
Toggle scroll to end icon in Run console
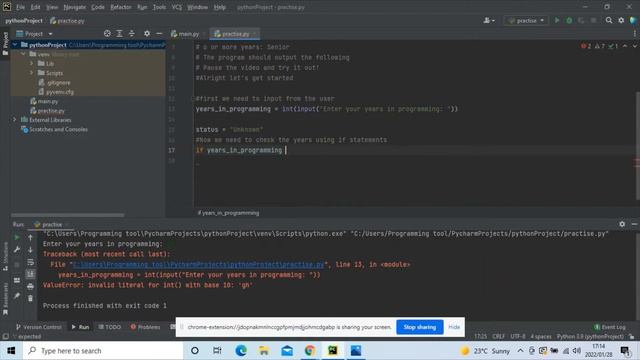pyautogui.click(x=31, y=274)
